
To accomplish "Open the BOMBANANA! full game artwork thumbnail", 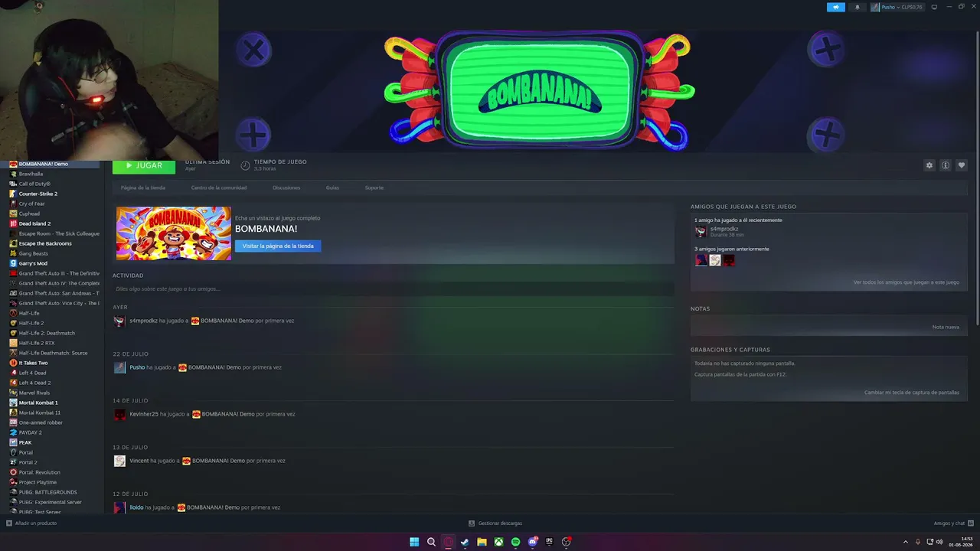I will [174, 233].
